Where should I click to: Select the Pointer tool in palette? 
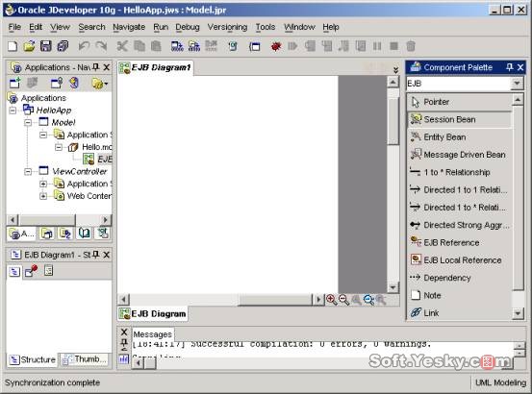[x=460, y=102]
